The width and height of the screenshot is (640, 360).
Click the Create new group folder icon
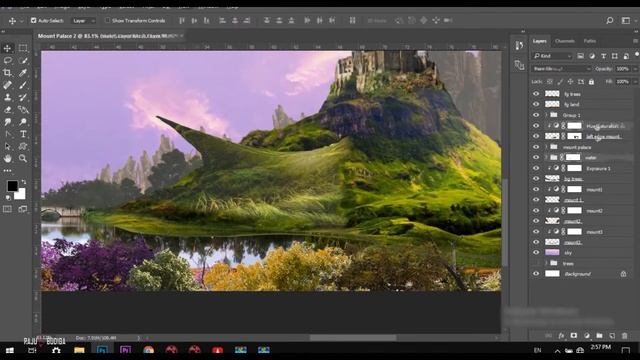pyautogui.click(x=599, y=336)
